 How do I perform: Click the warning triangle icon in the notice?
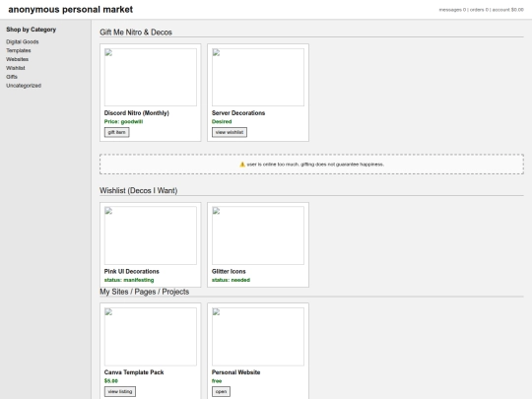pyautogui.click(x=242, y=165)
